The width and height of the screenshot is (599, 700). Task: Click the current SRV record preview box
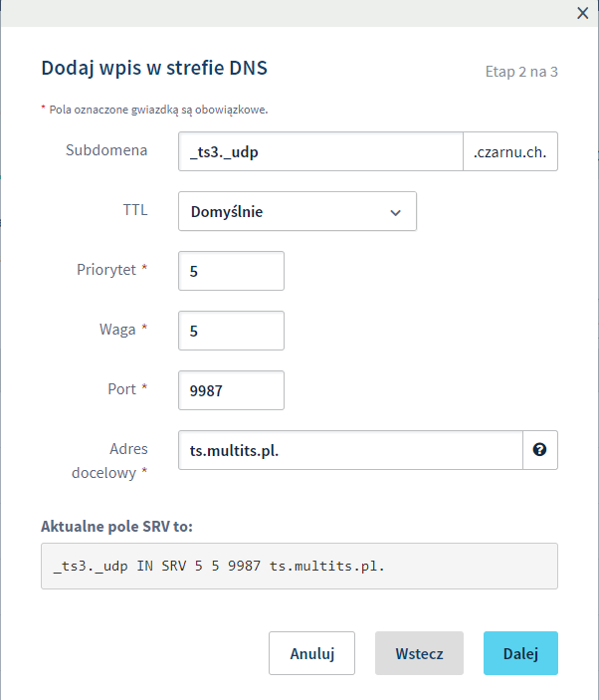pyautogui.click(x=299, y=566)
